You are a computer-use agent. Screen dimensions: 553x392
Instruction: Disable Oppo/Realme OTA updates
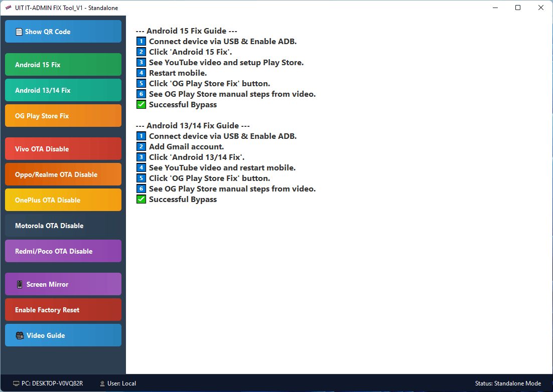[x=63, y=174]
